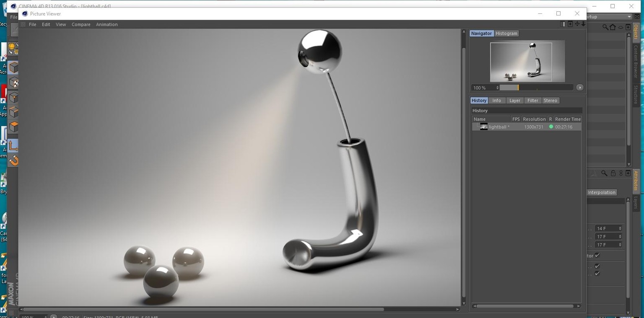
Task: Select the Model mode cube icon
Action: pos(13,67)
